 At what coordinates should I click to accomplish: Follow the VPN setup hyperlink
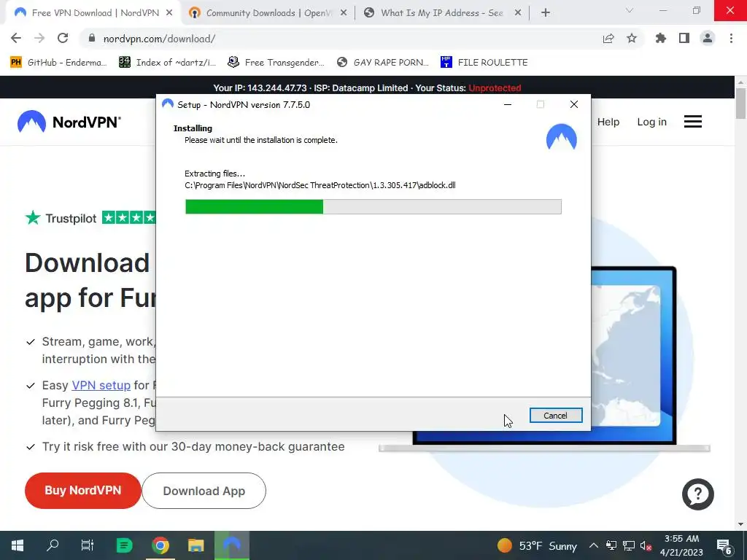pos(101,385)
